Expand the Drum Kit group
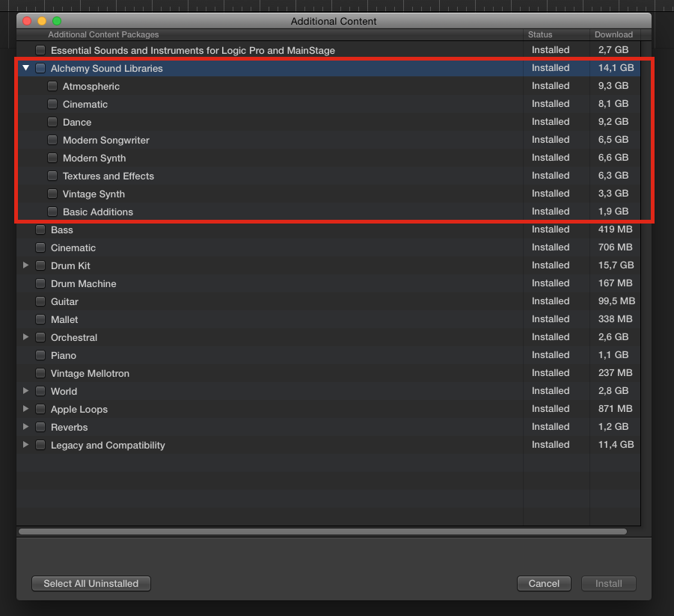Image resolution: width=674 pixels, height=616 pixels. coord(25,265)
